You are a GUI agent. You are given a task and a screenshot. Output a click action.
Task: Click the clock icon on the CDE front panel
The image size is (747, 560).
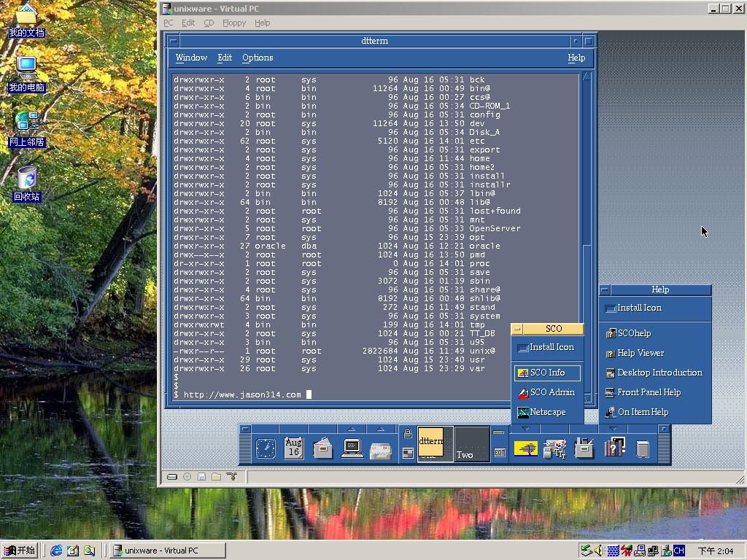pyautogui.click(x=266, y=448)
